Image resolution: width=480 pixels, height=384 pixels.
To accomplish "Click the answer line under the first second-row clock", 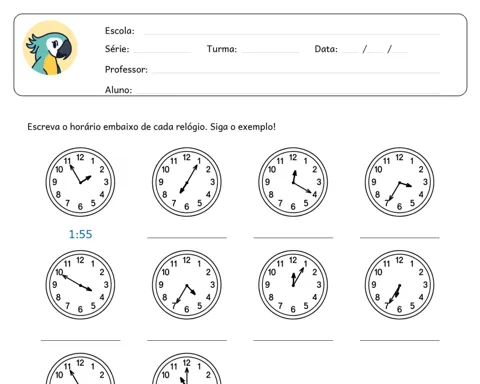I will click(81, 340).
